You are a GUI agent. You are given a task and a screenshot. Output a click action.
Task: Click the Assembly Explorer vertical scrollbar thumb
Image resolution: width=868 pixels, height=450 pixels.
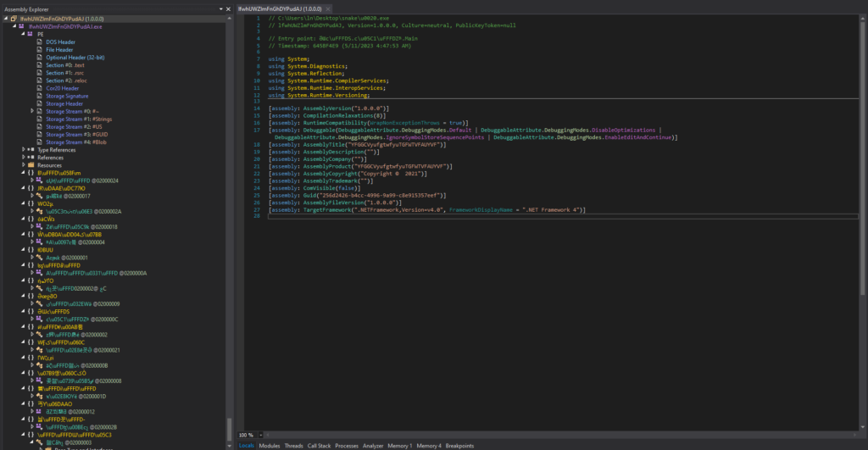[229, 429]
